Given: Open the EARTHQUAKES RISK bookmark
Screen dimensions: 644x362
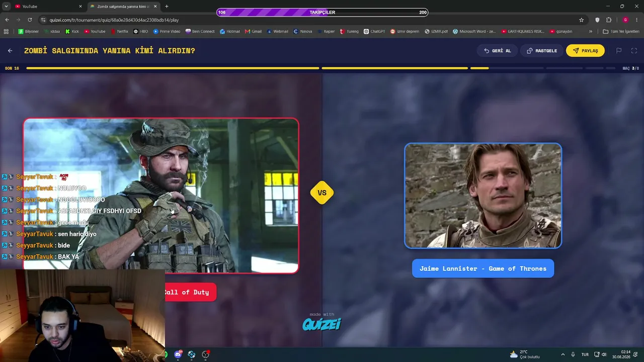Looking at the screenshot, I should pos(523,31).
